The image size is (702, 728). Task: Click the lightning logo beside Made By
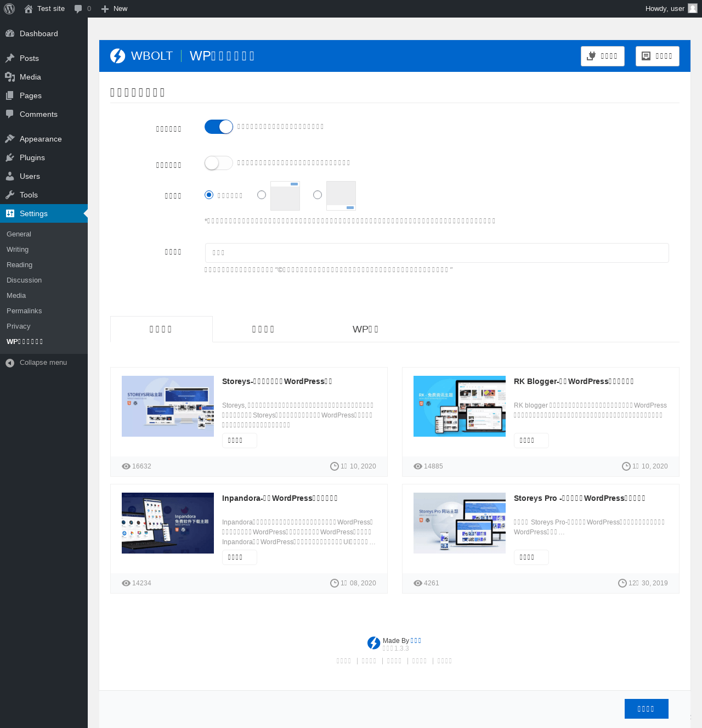[374, 643]
